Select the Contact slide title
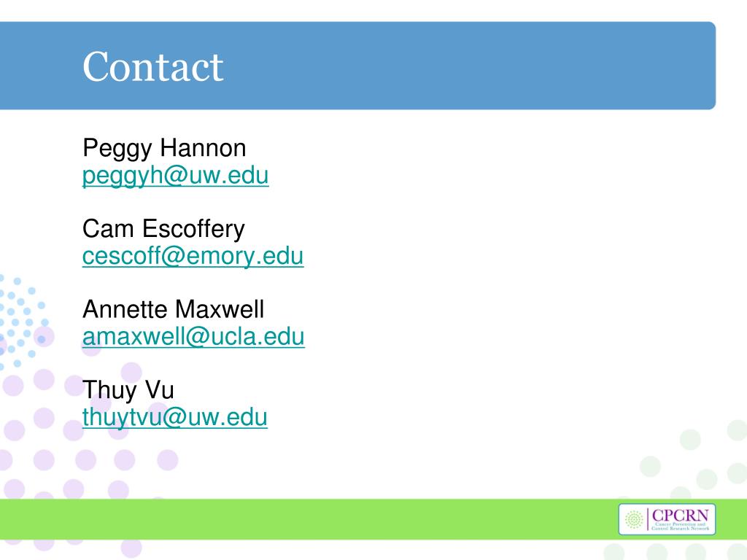 (x=153, y=66)
